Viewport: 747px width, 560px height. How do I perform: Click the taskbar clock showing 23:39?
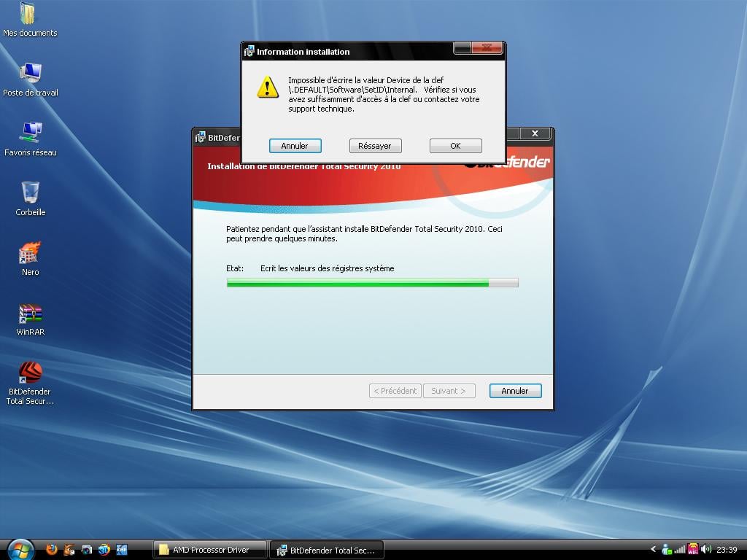coord(727,550)
